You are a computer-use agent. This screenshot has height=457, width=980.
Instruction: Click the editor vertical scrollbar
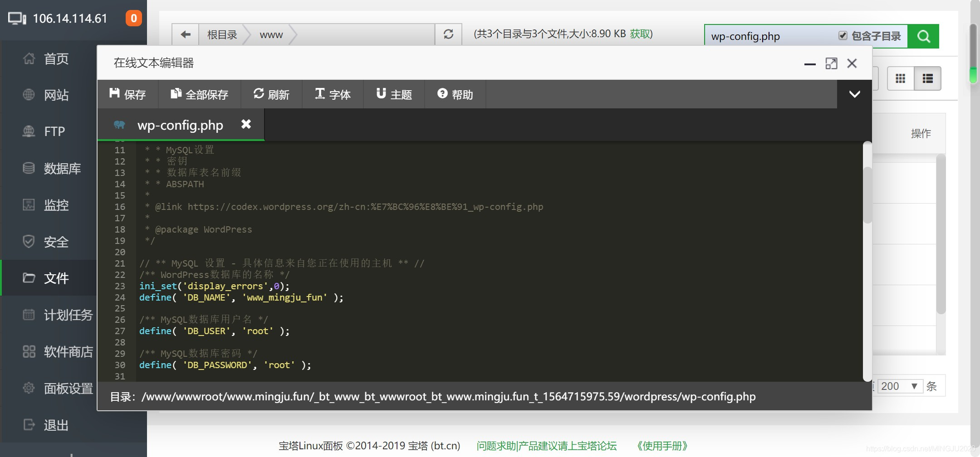867,195
